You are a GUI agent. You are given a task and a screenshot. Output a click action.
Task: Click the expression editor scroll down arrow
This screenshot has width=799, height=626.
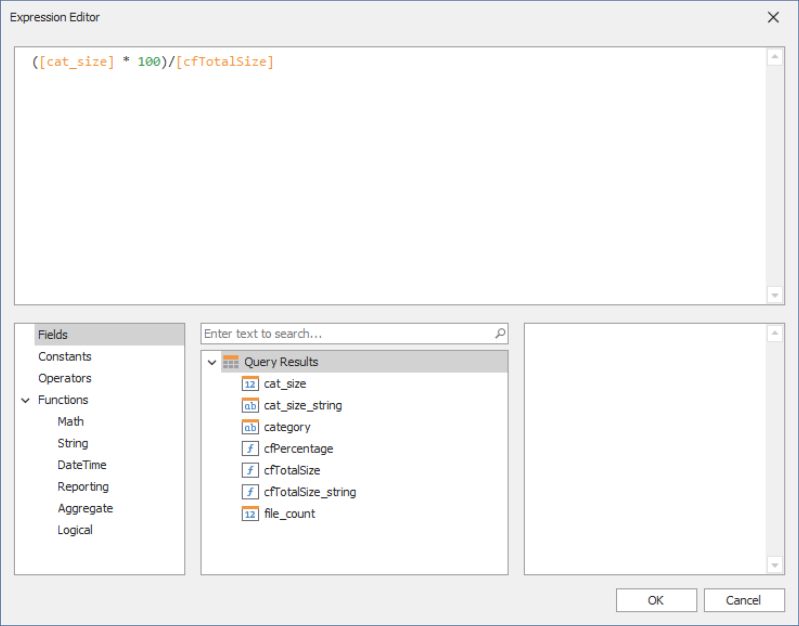pos(775,294)
